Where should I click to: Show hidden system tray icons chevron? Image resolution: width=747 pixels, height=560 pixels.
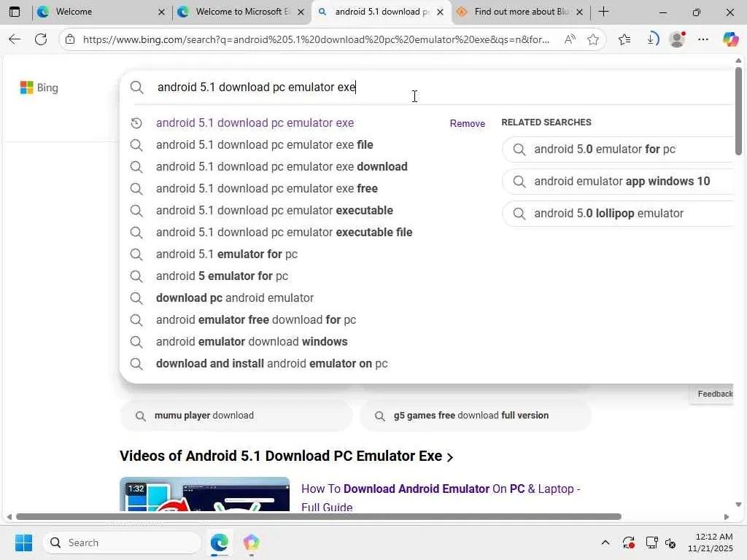click(605, 542)
